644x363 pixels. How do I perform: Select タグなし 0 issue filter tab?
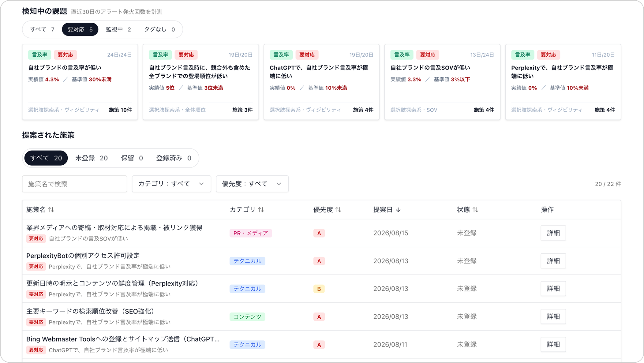[159, 29]
